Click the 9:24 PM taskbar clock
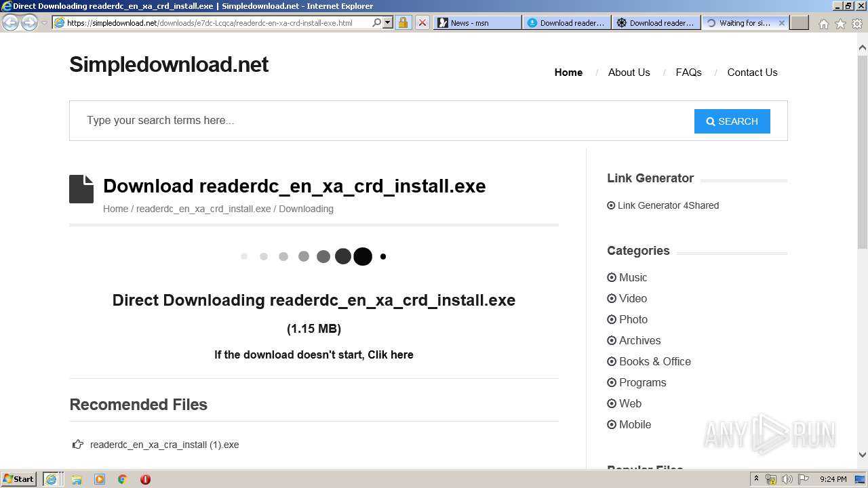868x488 pixels. (833, 479)
